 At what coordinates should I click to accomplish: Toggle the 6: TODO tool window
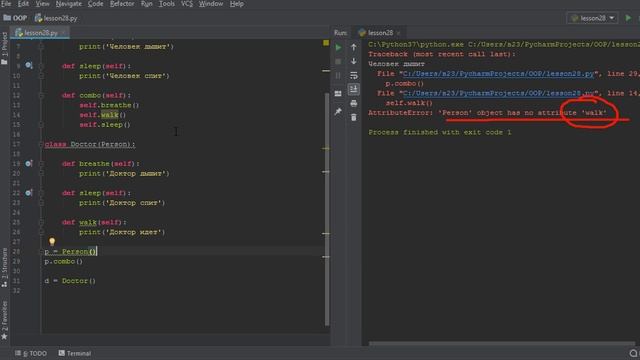[x=31, y=353]
